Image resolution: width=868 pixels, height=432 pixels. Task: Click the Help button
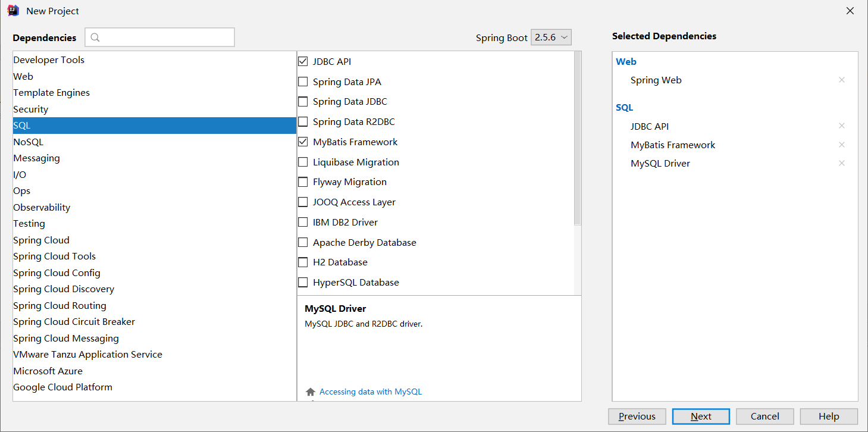click(x=829, y=417)
